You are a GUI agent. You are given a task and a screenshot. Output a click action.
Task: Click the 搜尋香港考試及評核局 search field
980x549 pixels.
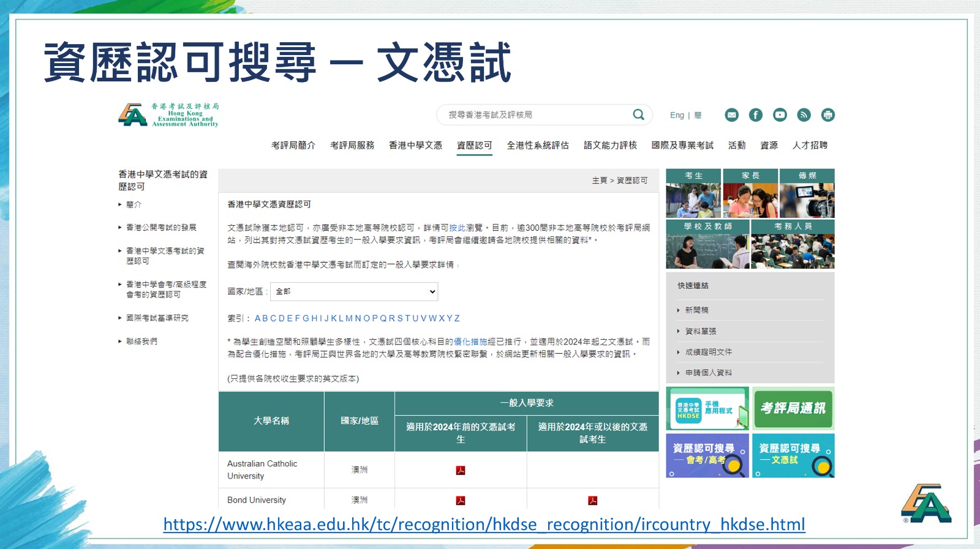click(x=533, y=115)
